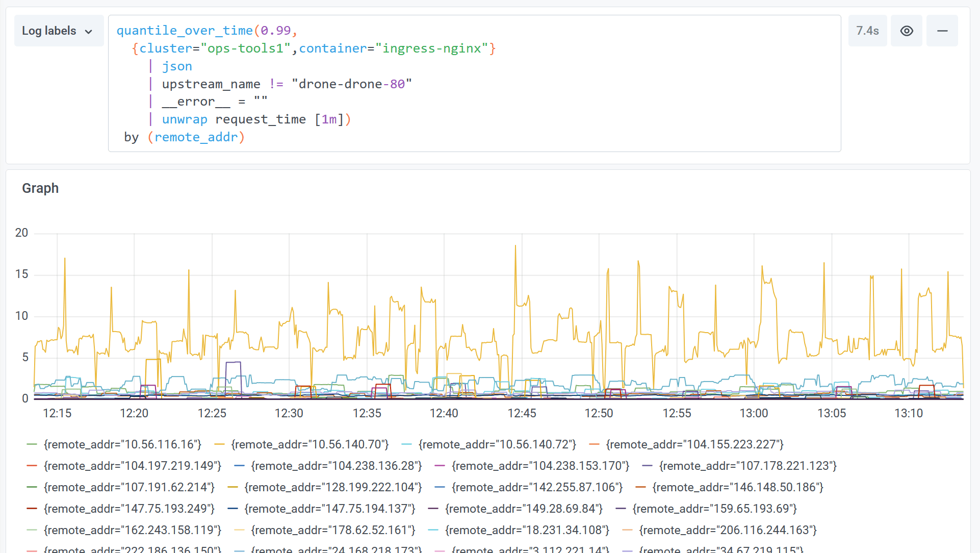Click legend color line for 107.178.221.123
The width and height of the screenshot is (980, 553).
coord(647,466)
